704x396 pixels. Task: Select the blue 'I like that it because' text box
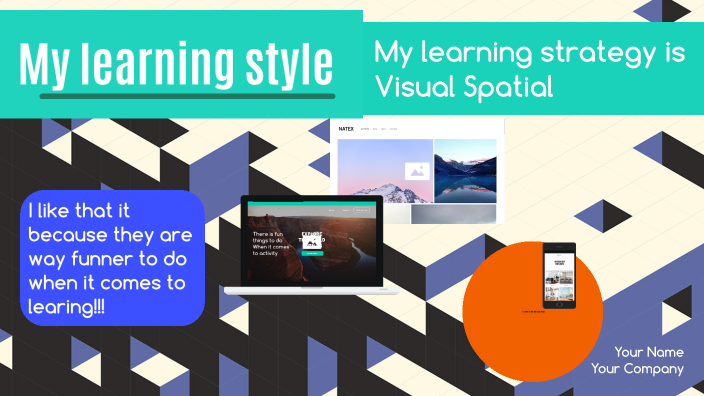pyautogui.click(x=112, y=258)
